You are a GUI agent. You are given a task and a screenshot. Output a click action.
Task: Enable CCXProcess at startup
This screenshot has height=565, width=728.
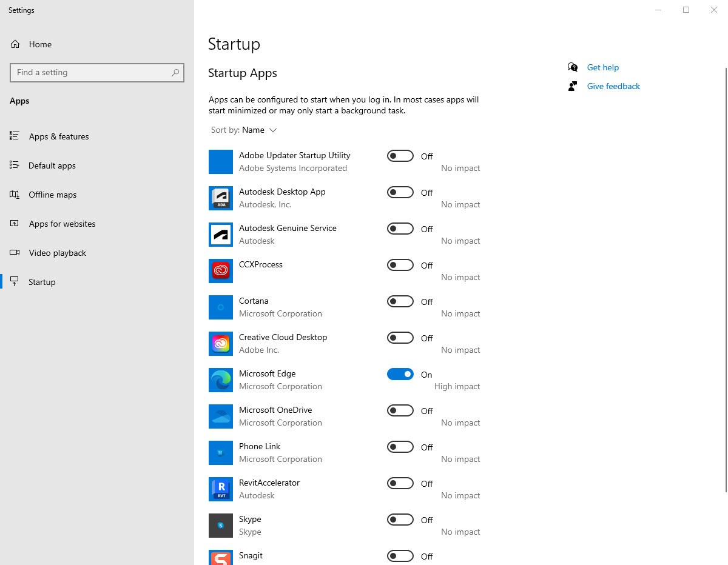400,265
